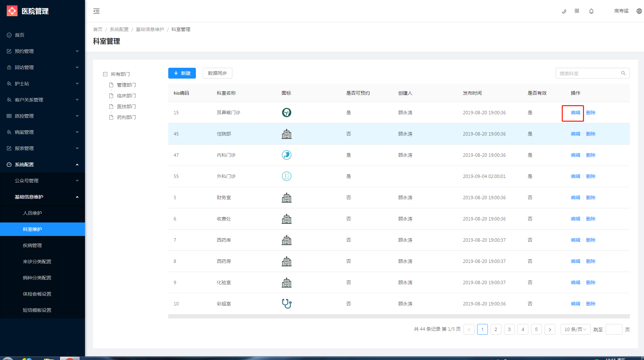This screenshot has width=644, height=360.
Task: Edit the 彩超室 row
Action: click(x=576, y=304)
